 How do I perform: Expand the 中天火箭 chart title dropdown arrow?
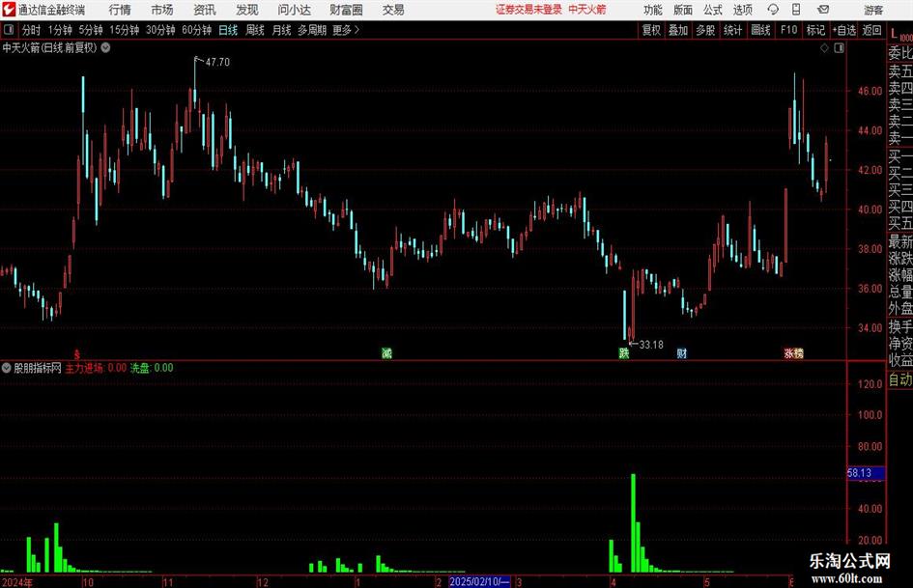coord(106,47)
